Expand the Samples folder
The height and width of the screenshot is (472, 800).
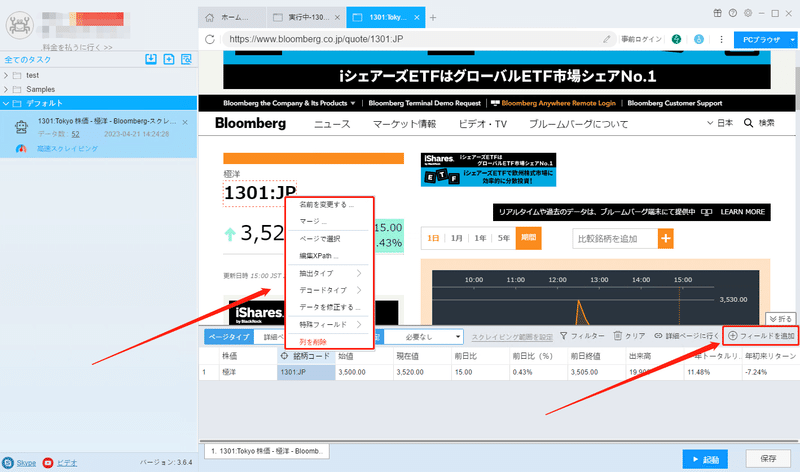[x=6, y=89]
